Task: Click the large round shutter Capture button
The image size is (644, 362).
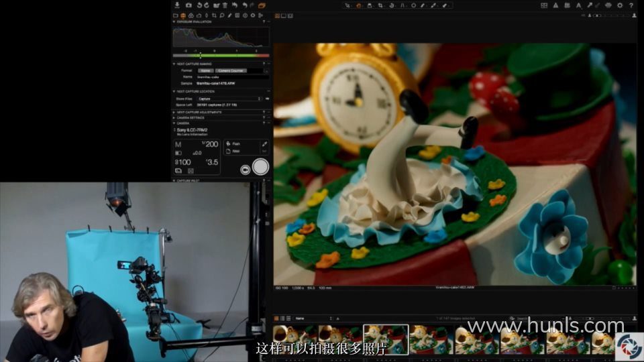Action: [260, 167]
